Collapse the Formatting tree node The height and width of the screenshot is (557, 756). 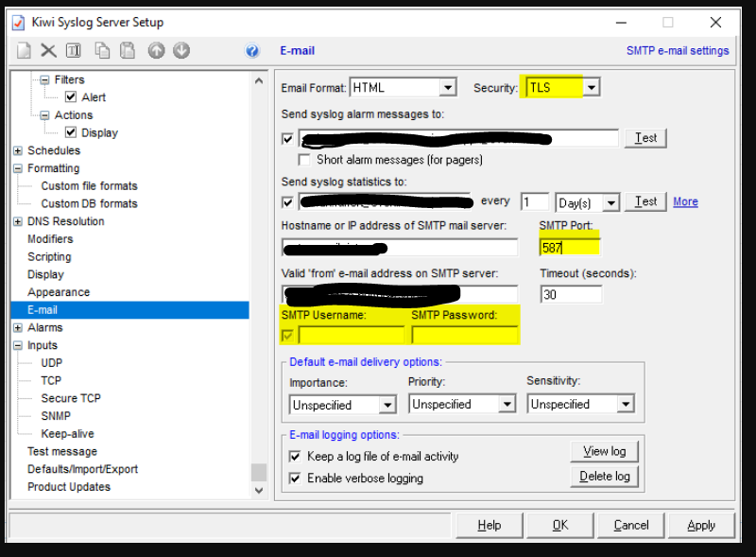coord(18,168)
